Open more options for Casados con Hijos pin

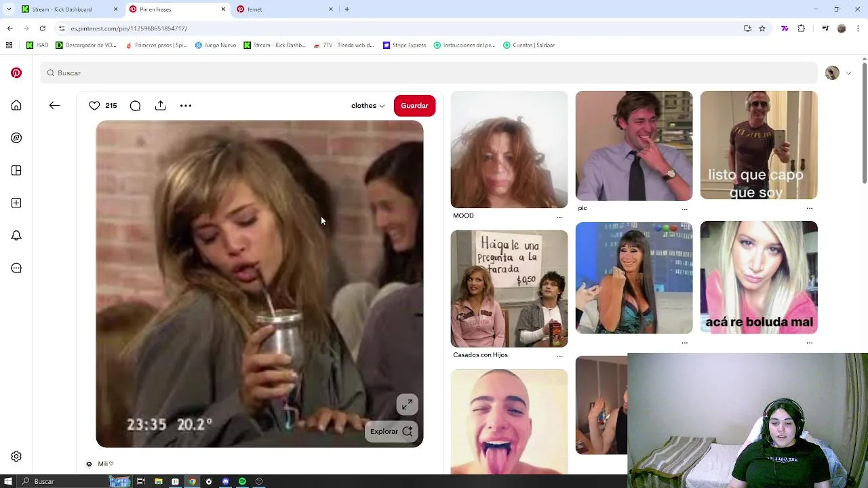pos(559,355)
